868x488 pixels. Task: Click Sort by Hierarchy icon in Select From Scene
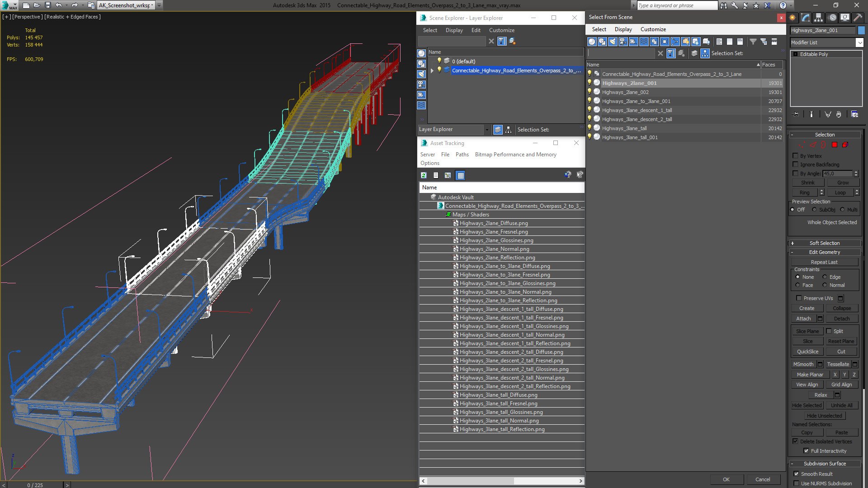(705, 53)
